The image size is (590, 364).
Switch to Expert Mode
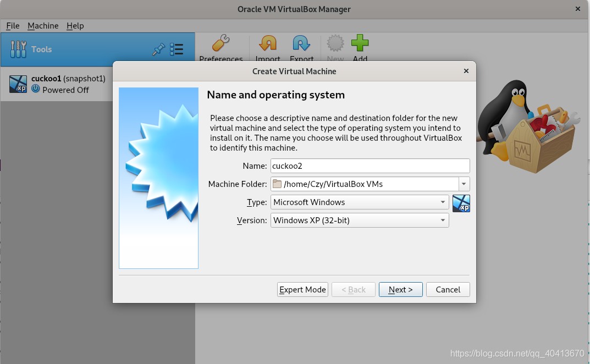click(302, 290)
